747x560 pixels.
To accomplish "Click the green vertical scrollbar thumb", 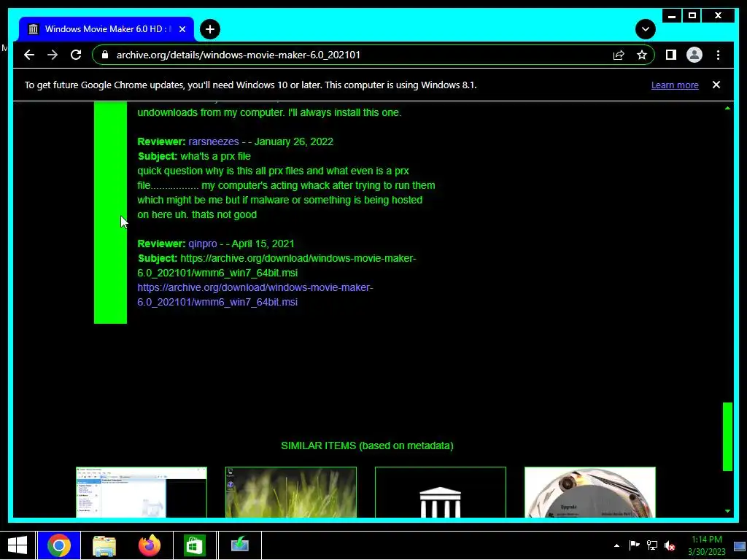I will click(727, 437).
